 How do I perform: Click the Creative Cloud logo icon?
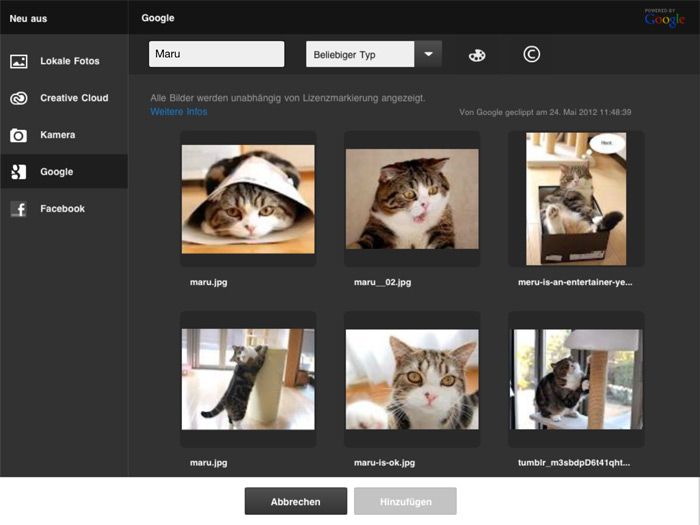point(18,98)
